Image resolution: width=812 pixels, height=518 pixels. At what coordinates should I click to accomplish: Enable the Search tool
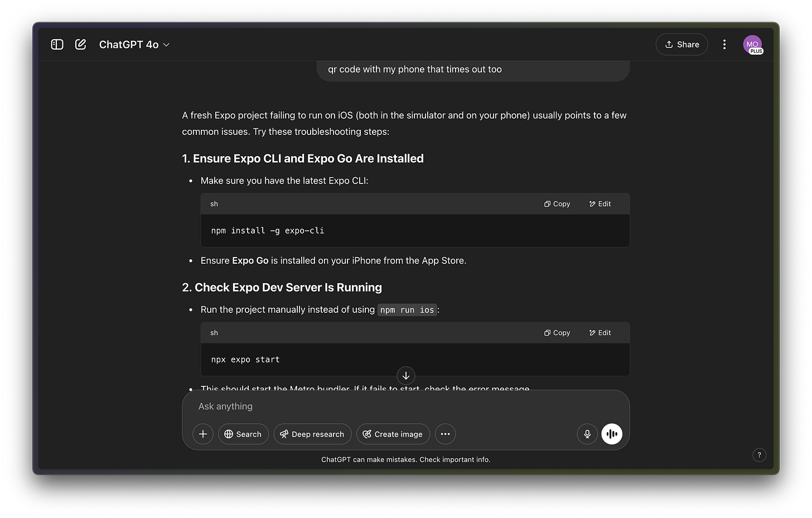click(x=243, y=434)
